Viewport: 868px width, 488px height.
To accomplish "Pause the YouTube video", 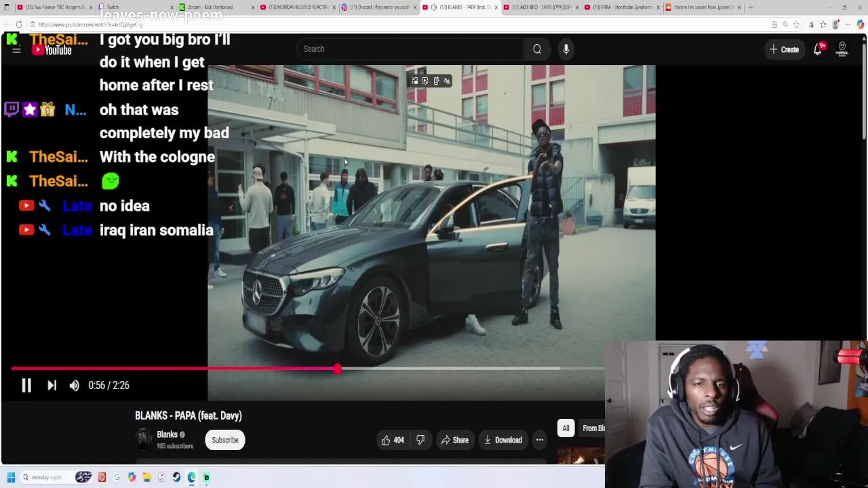I will click(26, 385).
